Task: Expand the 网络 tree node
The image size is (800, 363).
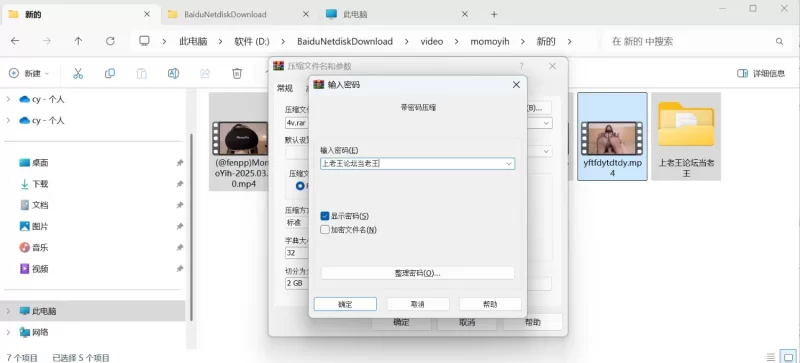Action: 8,332
